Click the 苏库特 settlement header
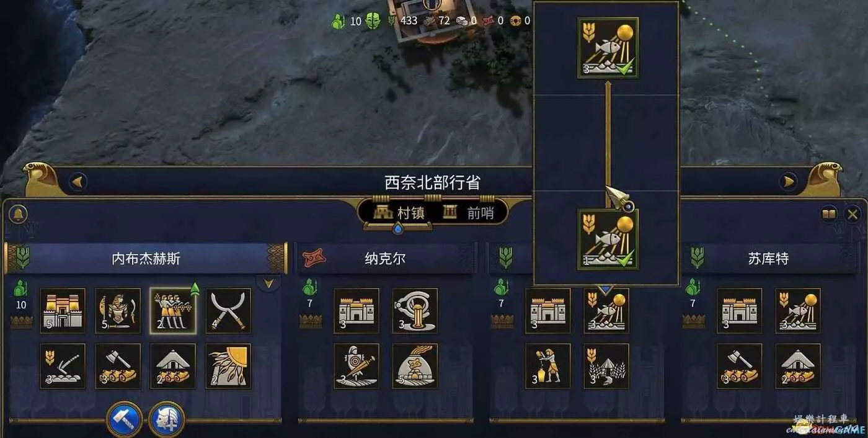The width and height of the screenshot is (868, 438). coord(768,258)
